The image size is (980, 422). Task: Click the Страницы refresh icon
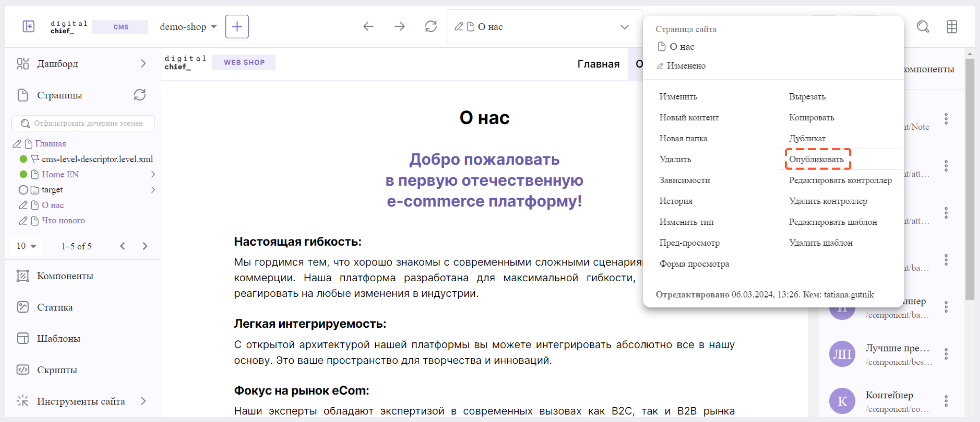[x=141, y=95]
